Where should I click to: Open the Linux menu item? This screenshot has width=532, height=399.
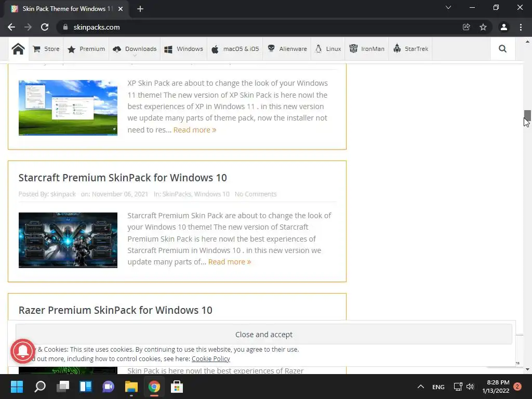click(x=328, y=49)
